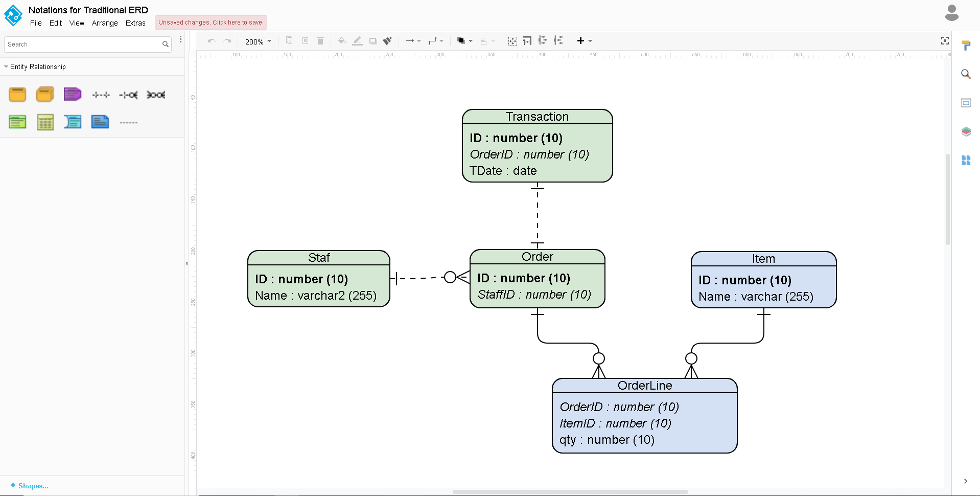Click the Fill Color toolbar swatch
Viewport: 980px width, 496px height.
pos(341,41)
